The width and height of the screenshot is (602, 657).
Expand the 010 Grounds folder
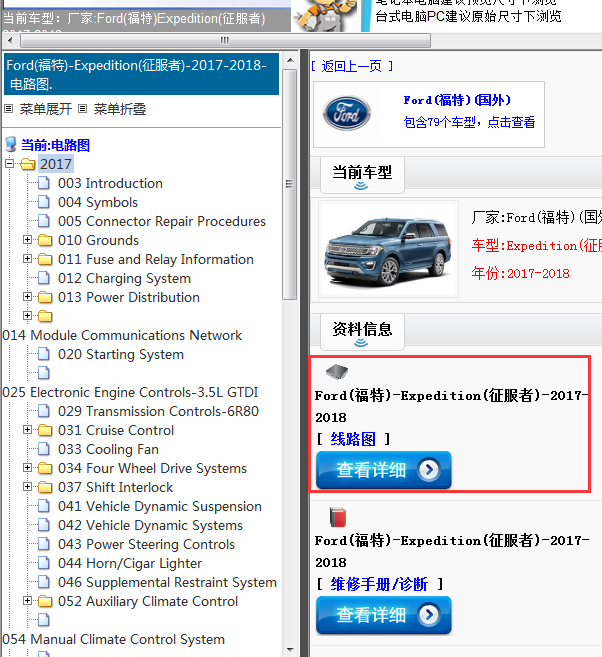(x=27, y=240)
